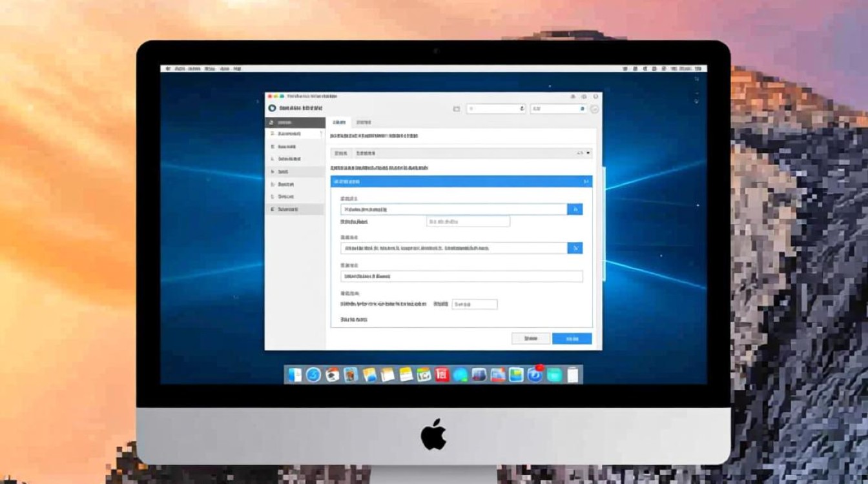
Task: Open the red calendar icon in dock
Action: coord(442,375)
